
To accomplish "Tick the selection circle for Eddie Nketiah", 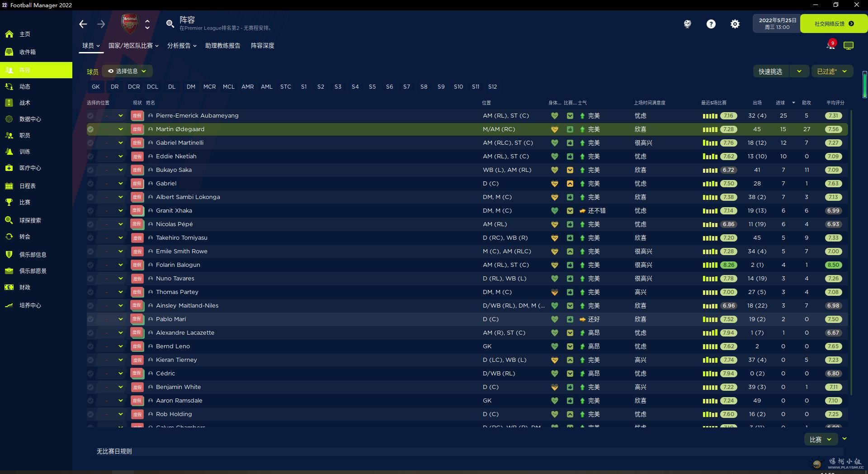I will click(90, 156).
